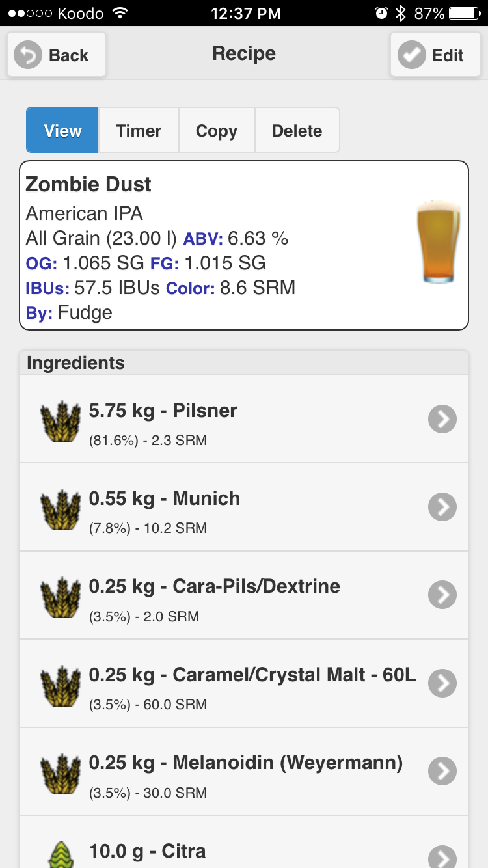Tap the Edit button
Screen dimensions: 488x868
[435, 55]
